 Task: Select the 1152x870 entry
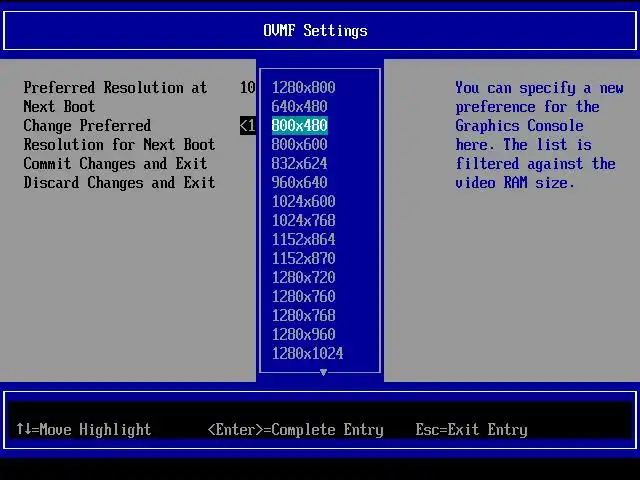[303, 258]
